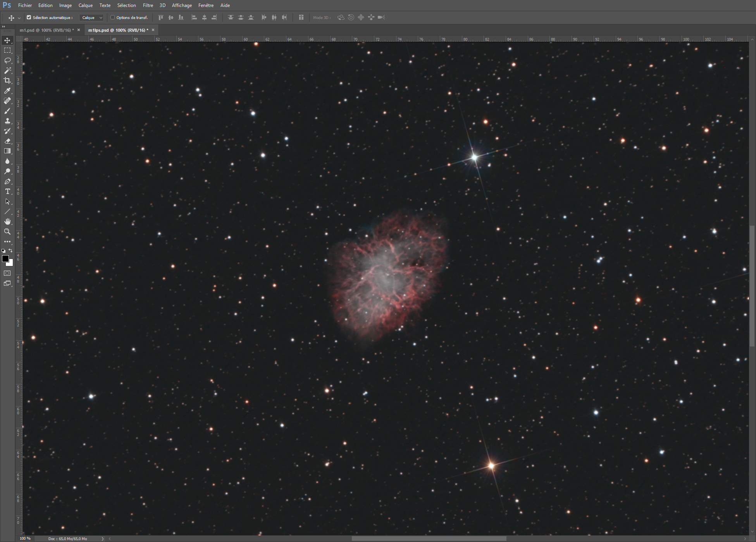
Task: Align horizontal centers button
Action: click(204, 17)
